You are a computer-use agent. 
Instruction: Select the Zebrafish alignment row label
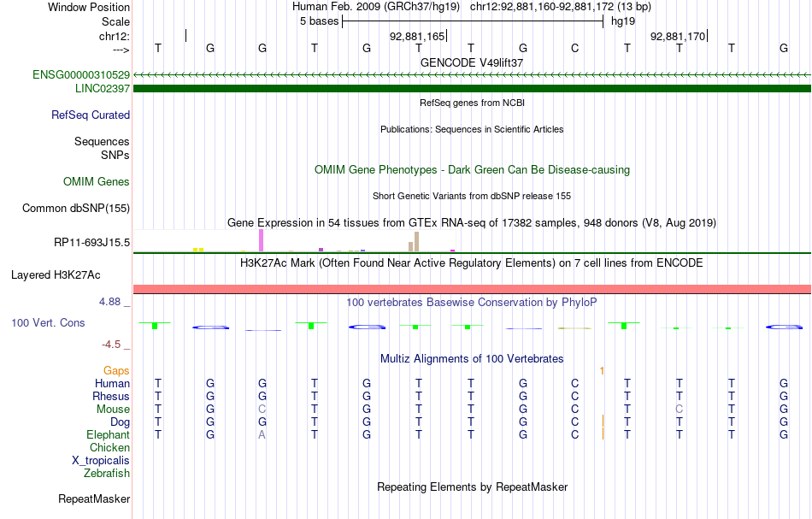point(107,474)
